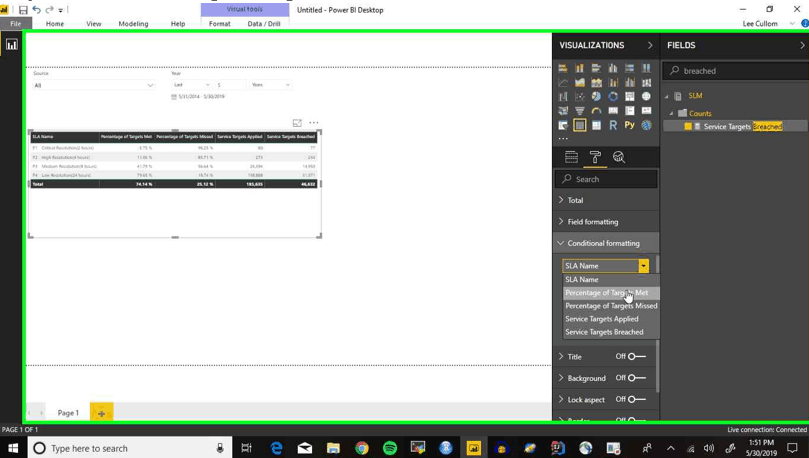This screenshot has height=458, width=809.
Task: Click the Undo arrow in title bar
Action: point(36,10)
